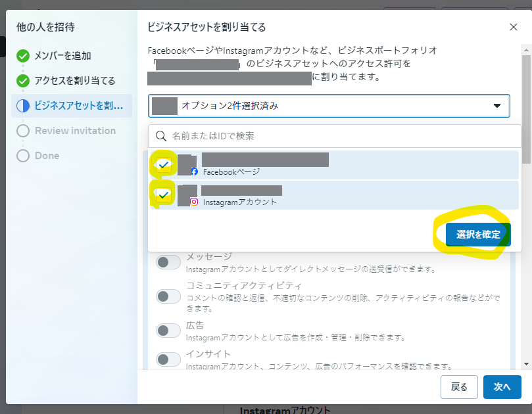Click the Instagram logo badge icon
Image resolution: width=532 pixels, height=414 pixels.
pyautogui.click(x=194, y=202)
